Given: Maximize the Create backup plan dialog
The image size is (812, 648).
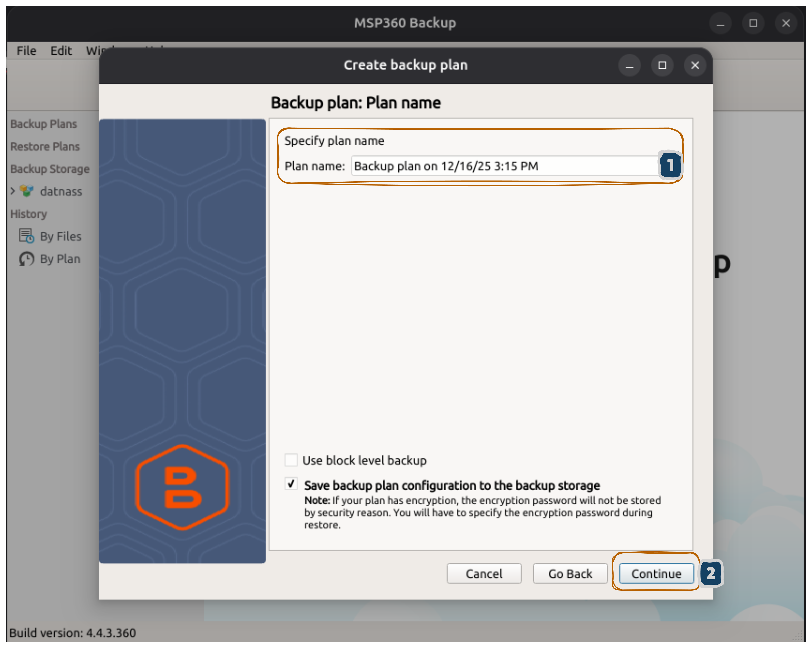Looking at the screenshot, I should pyautogui.click(x=662, y=66).
